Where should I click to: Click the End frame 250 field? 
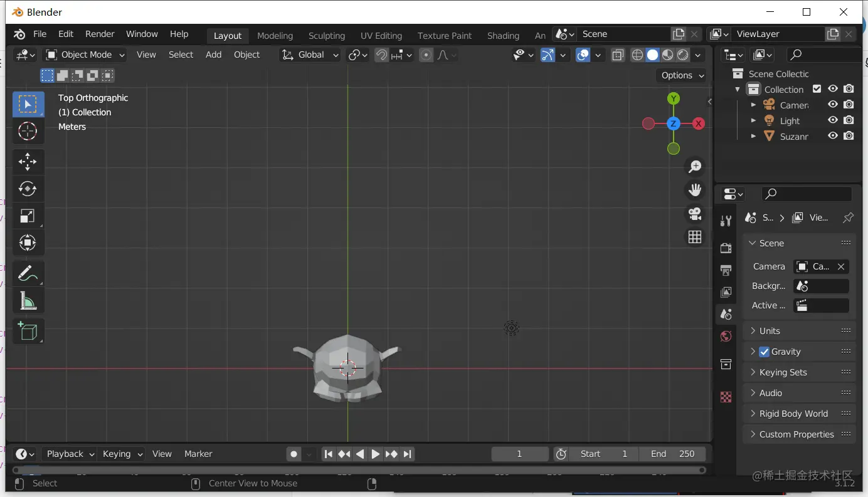point(672,454)
